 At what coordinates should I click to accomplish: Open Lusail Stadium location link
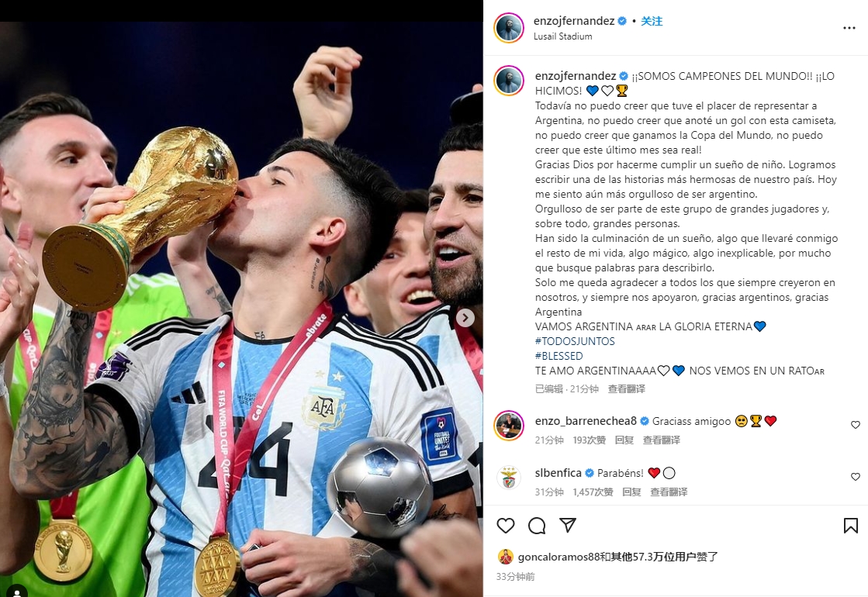tap(562, 36)
